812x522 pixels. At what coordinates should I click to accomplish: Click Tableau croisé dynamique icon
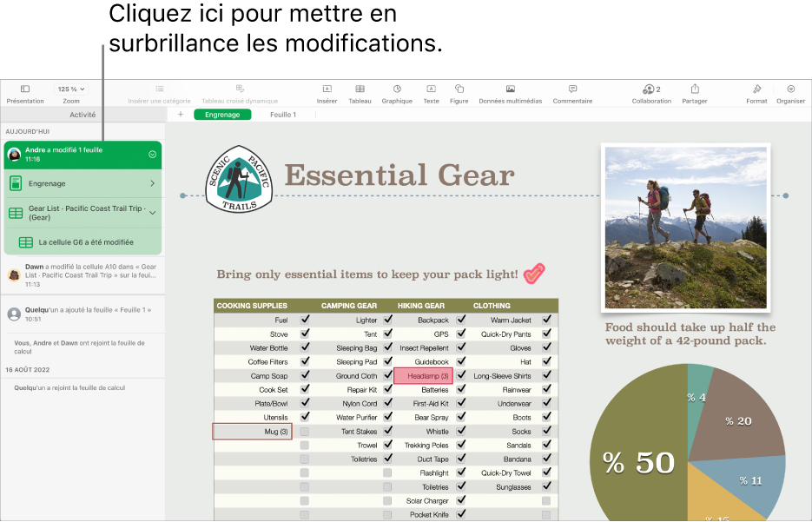point(240,89)
